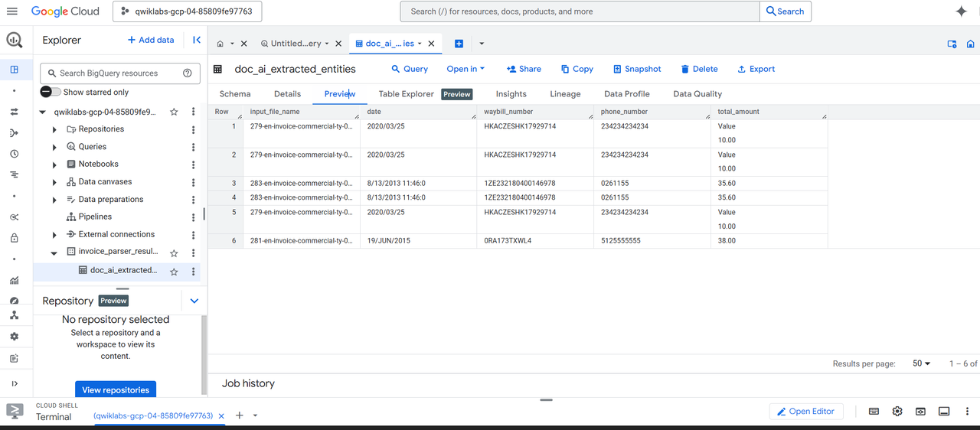This screenshot has width=980, height=430.
Task: Star the qwiklabs-gcp-04 project
Action: (x=174, y=112)
